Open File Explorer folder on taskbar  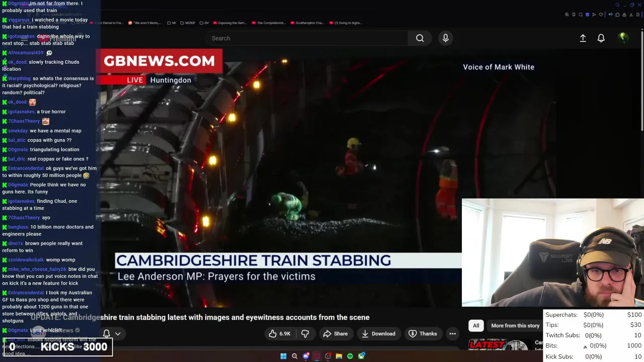point(339,356)
